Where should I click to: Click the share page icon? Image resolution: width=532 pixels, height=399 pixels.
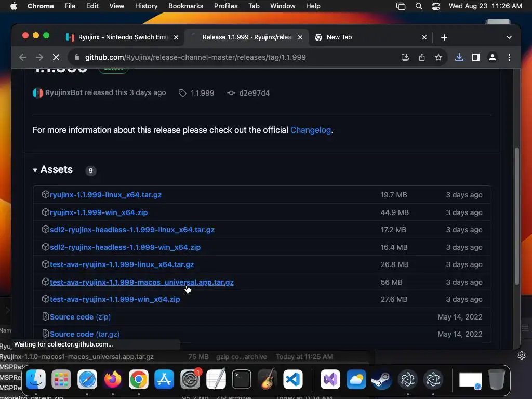tap(422, 57)
